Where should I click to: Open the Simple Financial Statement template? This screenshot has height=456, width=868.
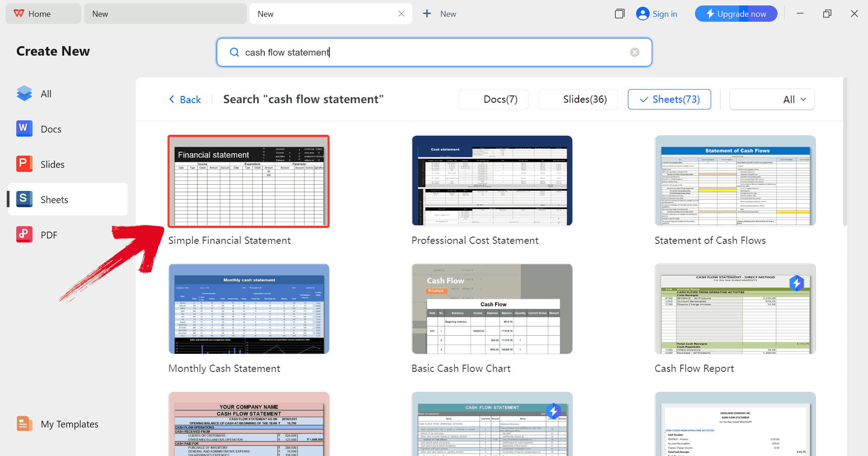point(248,181)
